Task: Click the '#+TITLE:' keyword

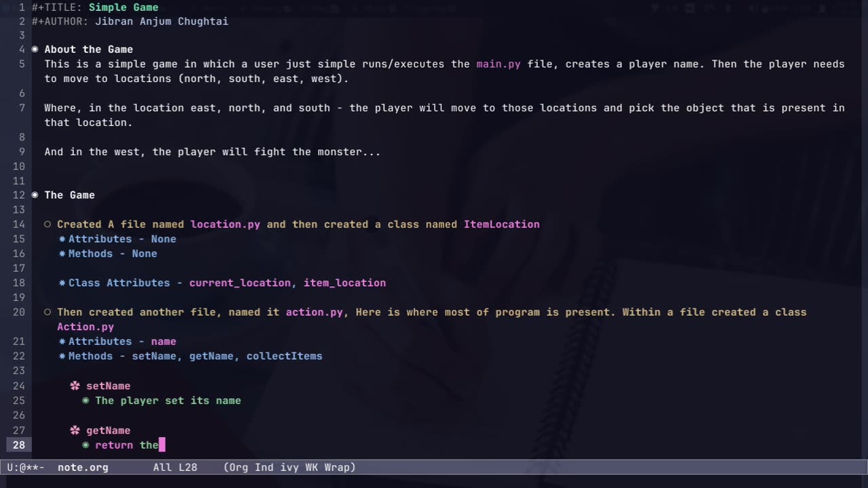Action: point(57,7)
